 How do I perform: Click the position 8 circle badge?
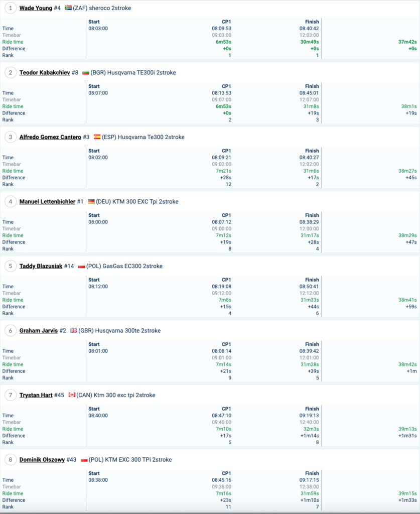10,460
